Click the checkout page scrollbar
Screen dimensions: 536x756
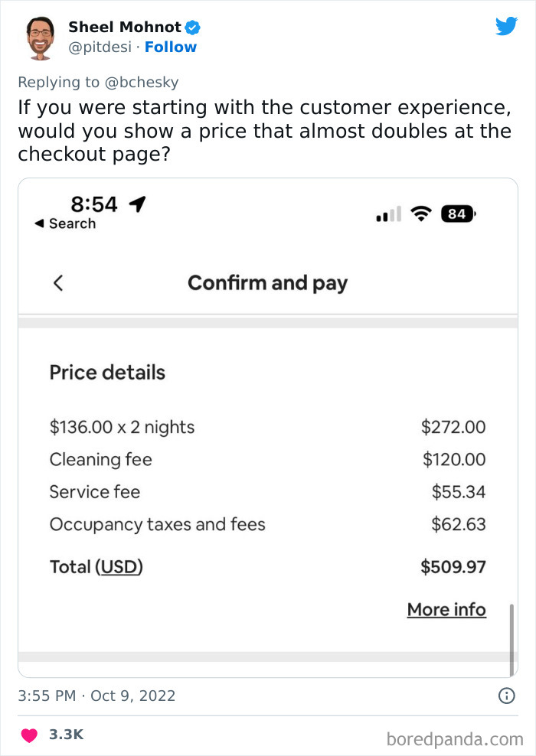511,640
